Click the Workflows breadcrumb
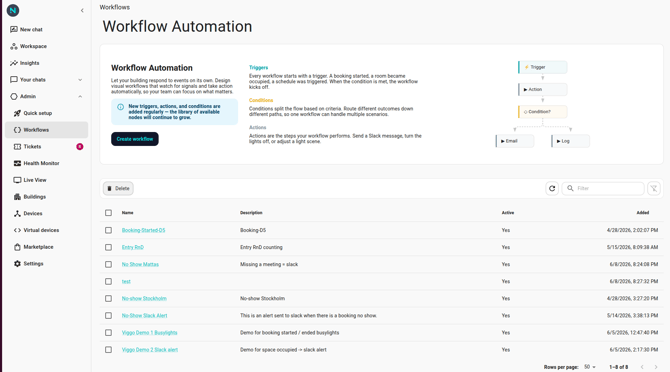The height and width of the screenshot is (372, 670). (115, 7)
